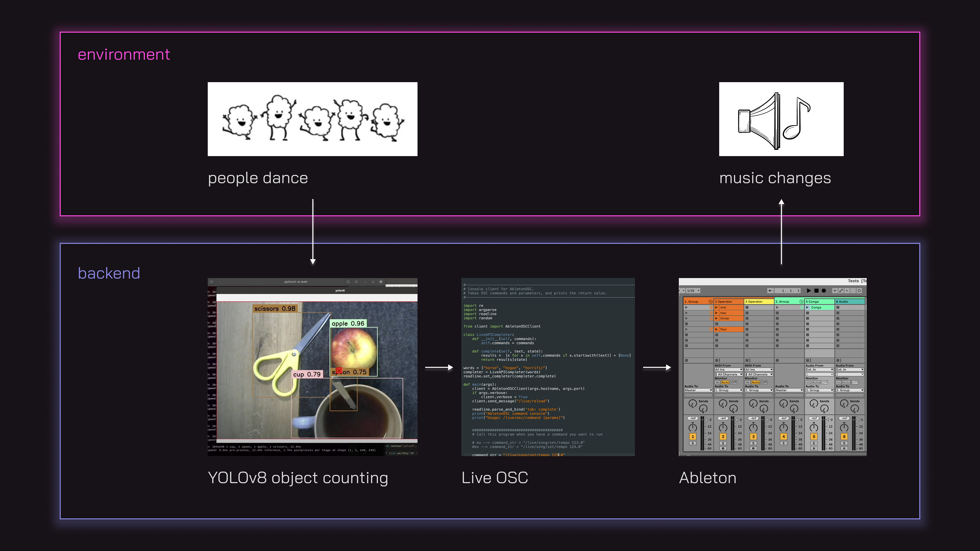
Task: Click the follow playback arrow icon
Action: tap(770, 291)
